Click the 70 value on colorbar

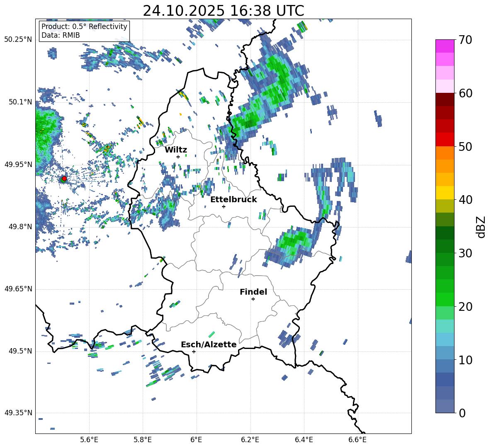(465, 40)
